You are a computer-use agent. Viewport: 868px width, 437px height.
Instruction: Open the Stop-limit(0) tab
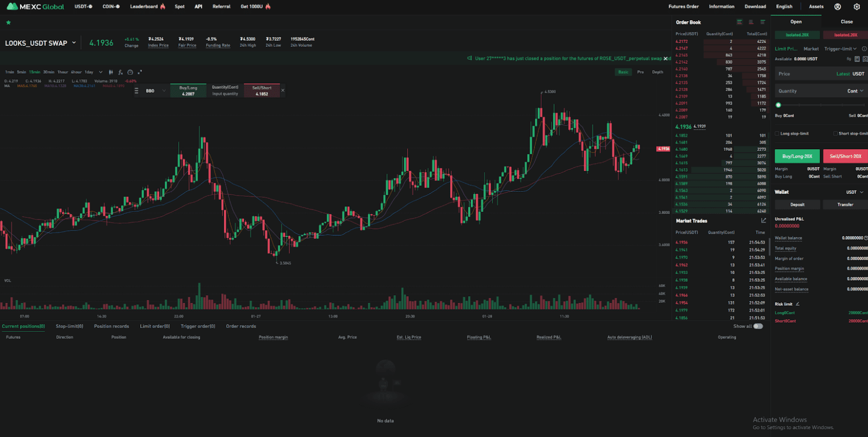coord(69,326)
